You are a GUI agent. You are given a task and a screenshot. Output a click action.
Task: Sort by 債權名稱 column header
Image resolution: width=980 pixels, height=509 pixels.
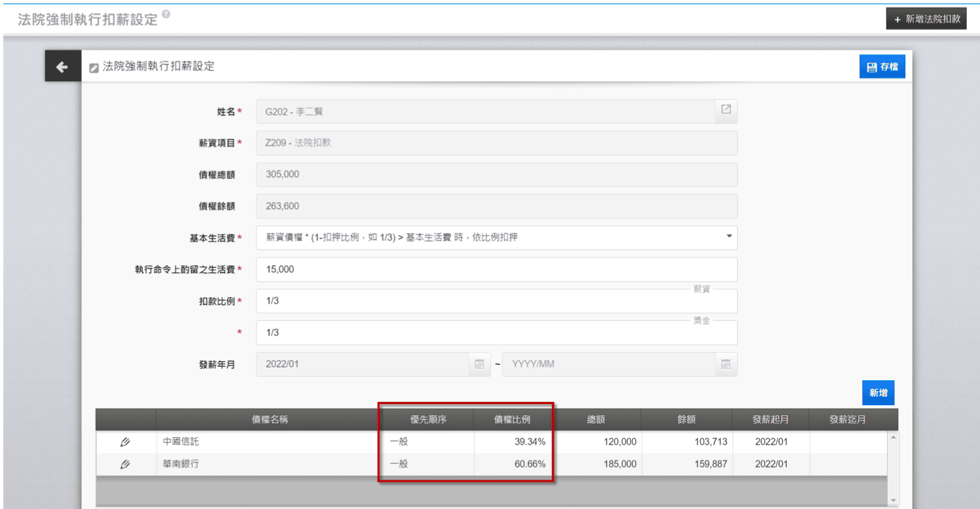pos(270,420)
